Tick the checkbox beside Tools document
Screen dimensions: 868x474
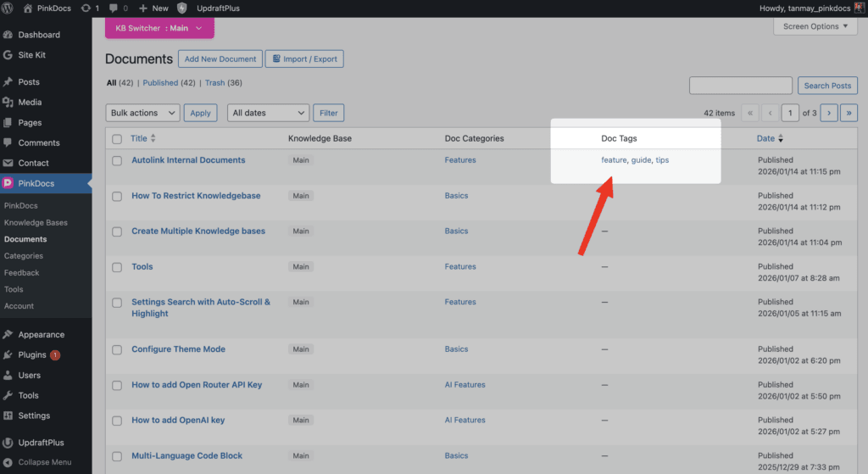[x=117, y=267]
